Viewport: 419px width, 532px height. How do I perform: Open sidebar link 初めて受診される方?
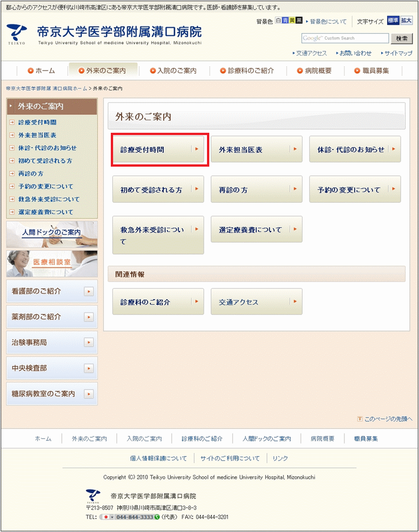point(45,161)
